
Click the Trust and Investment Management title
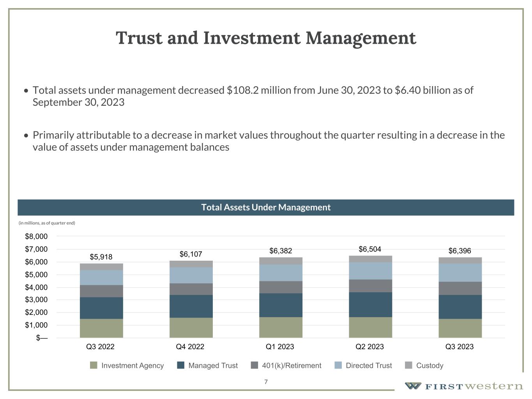(266, 38)
